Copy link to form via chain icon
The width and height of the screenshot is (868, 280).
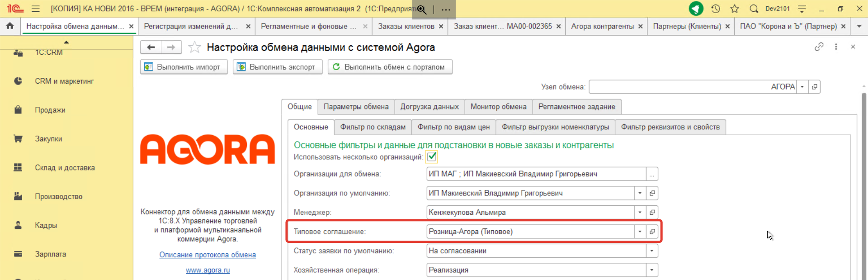coord(819,47)
